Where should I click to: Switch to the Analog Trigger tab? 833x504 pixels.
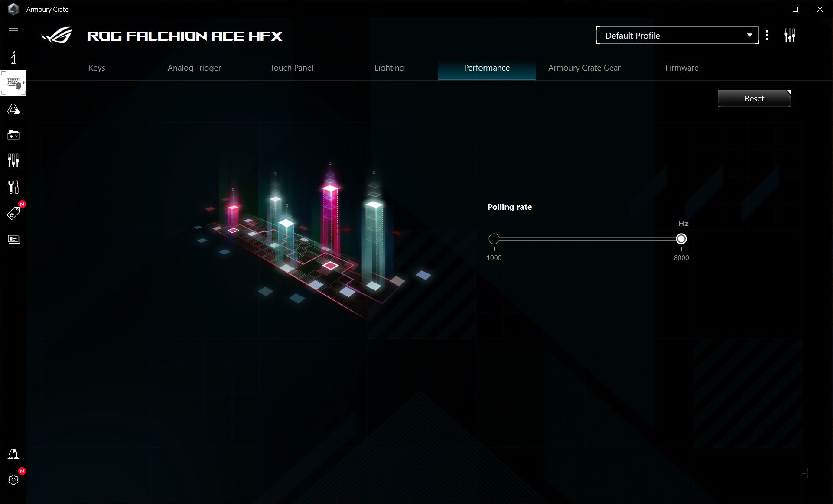point(194,68)
